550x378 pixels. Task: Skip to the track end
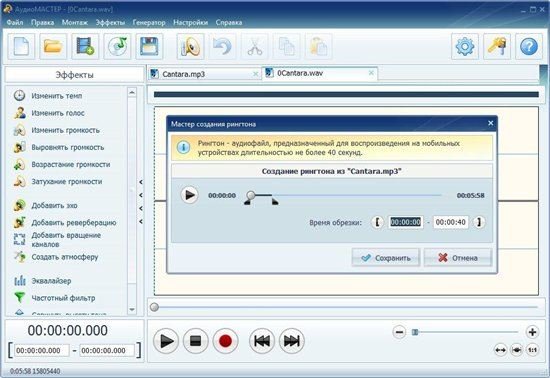coord(291,341)
